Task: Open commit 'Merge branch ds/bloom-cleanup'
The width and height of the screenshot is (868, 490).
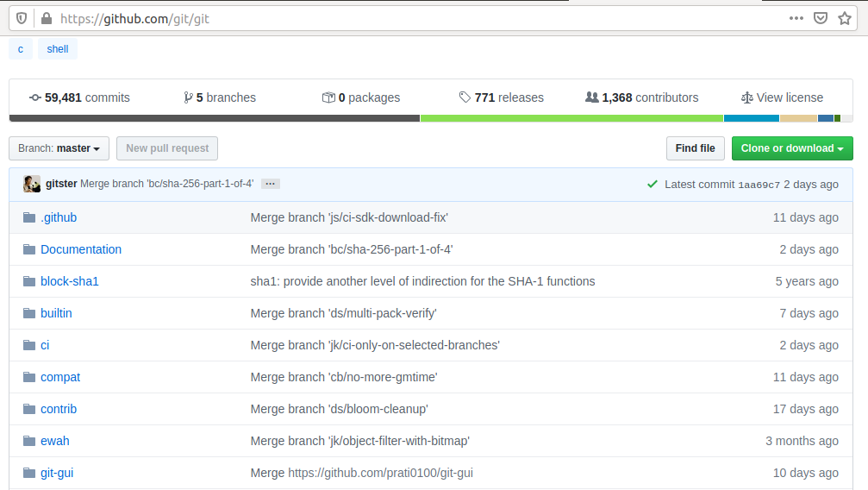Action: point(340,409)
